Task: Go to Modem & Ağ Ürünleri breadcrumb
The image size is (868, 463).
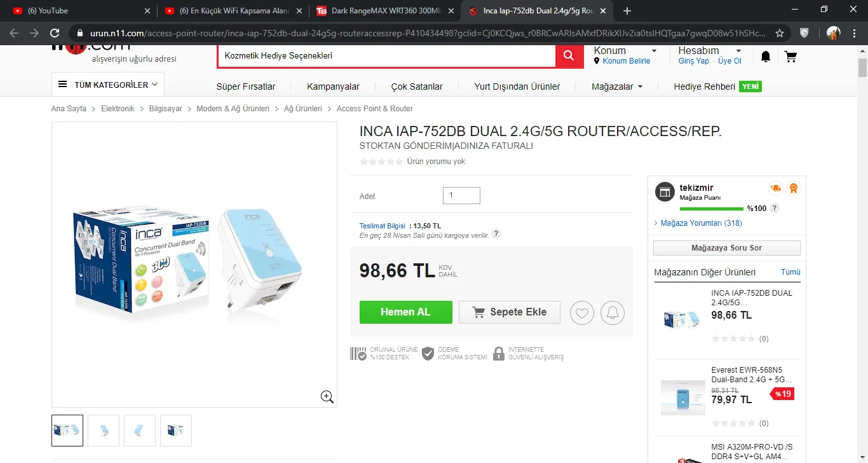Action: [233, 109]
